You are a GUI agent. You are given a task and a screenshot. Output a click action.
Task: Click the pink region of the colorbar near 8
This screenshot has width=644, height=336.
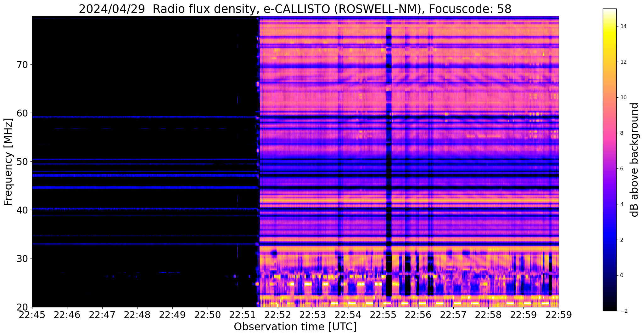[609, 133]
